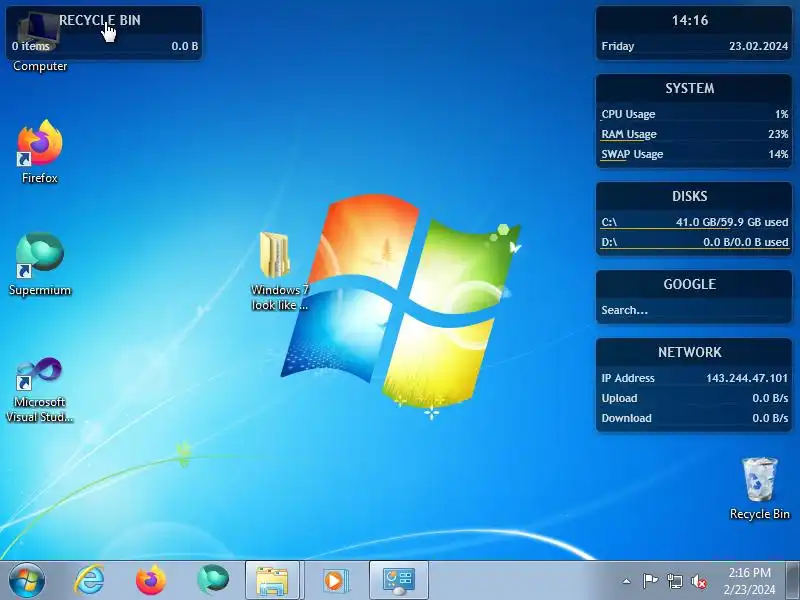Open the Start menu orb
The height and width of the screenshot is (600, 800).
(27, 580)
